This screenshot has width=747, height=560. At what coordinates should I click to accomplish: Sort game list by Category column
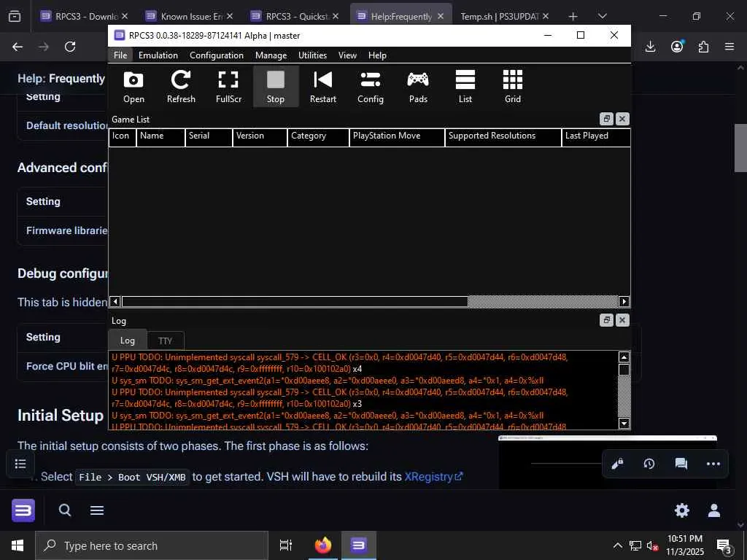point(319,137)
